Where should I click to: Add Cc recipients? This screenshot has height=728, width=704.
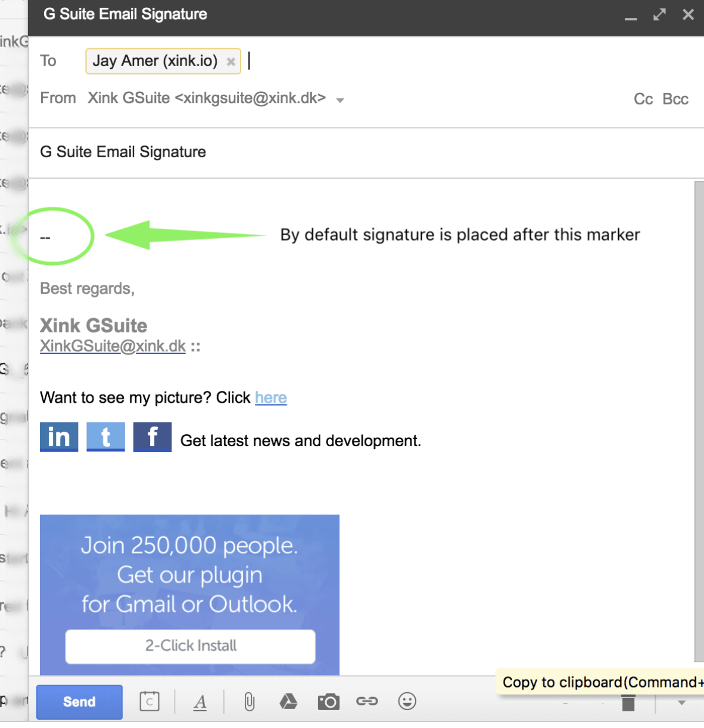[x=643, y=99]
